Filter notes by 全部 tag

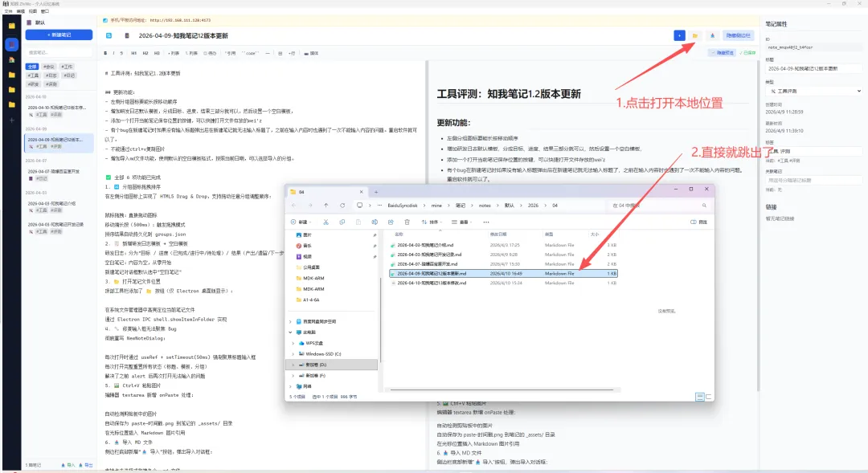click(x=32, y=67)
